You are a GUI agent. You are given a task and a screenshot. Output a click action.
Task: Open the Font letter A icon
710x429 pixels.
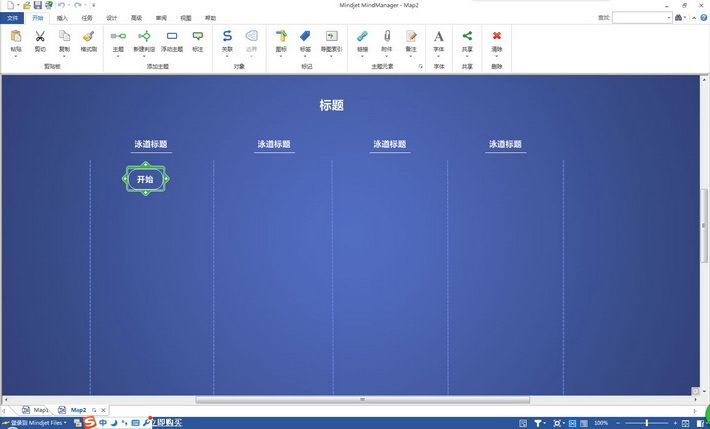click(x=438, y=36)
